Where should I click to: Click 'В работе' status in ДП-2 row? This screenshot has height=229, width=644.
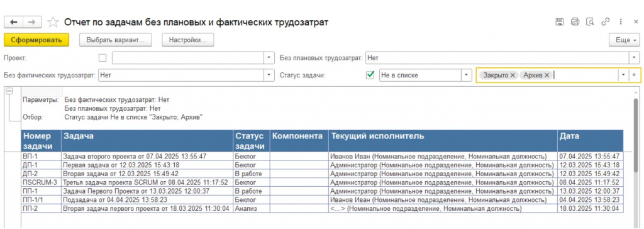252,174
